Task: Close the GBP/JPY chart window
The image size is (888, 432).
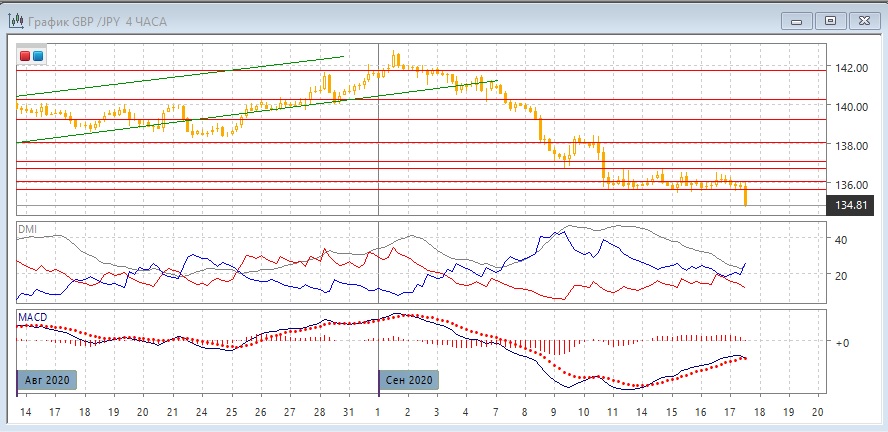Action: pyautogui.click(x=862, y=19)
